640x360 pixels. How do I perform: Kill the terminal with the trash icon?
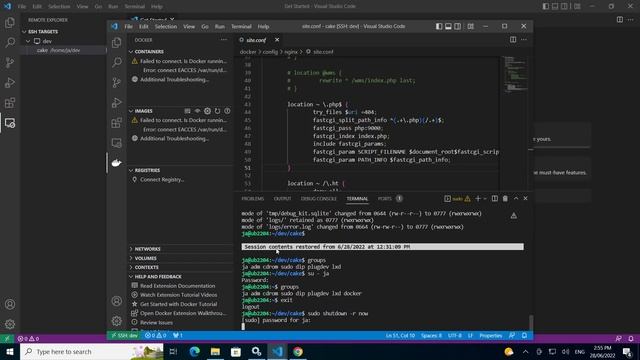pyautogui.click(x=505, y=198)
